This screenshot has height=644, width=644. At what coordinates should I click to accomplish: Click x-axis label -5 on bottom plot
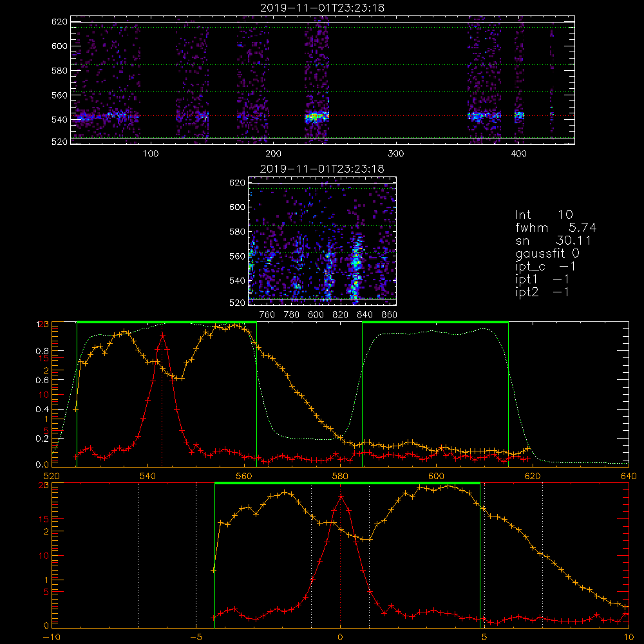(196, 637)
